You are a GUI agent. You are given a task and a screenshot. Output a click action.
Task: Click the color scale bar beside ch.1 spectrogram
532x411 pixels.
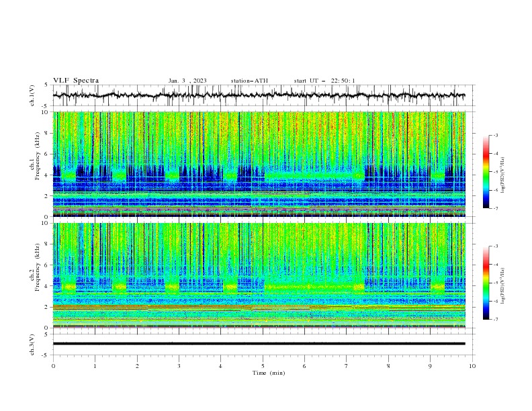point(486,172)
